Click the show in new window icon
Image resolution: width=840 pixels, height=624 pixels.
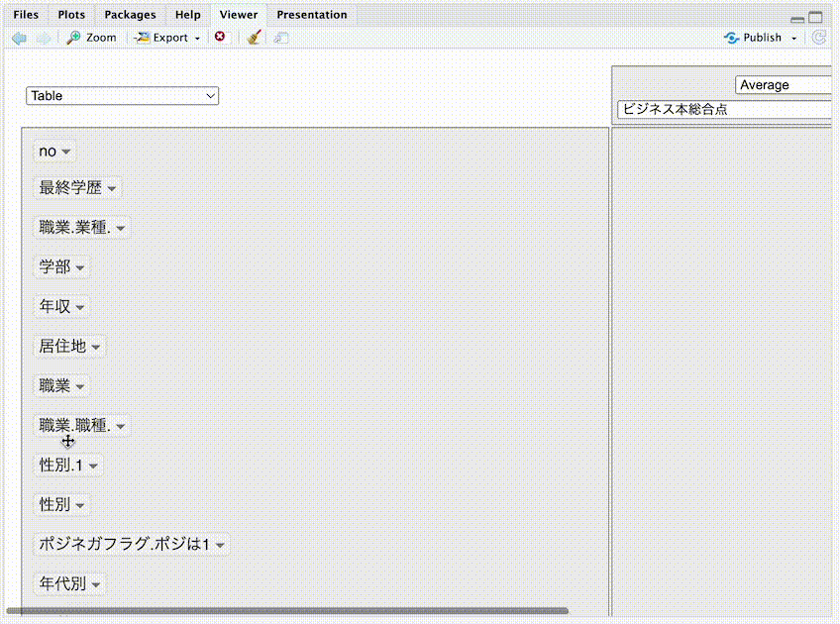(281, 38)
